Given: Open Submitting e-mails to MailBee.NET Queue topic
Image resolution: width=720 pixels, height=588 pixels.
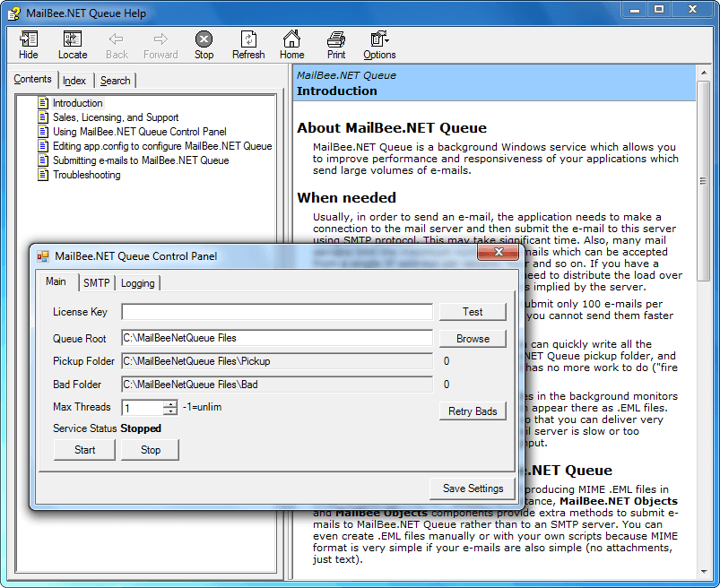Looking at the screenshot, I should pyautogui.click(x=141, y=160).
